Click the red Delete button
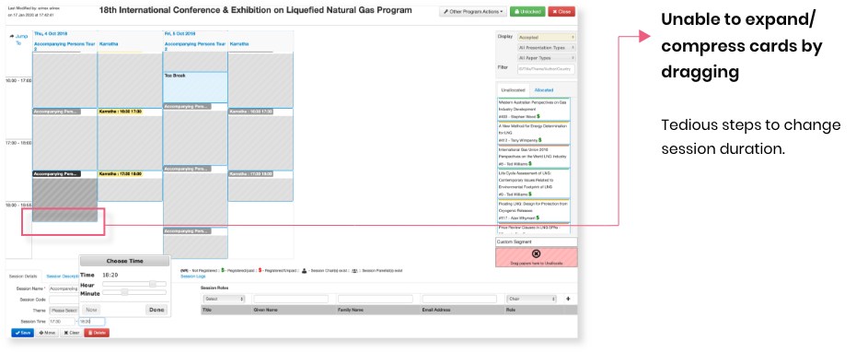This screenshot has height=353, width=868. [x=97, y=333]
